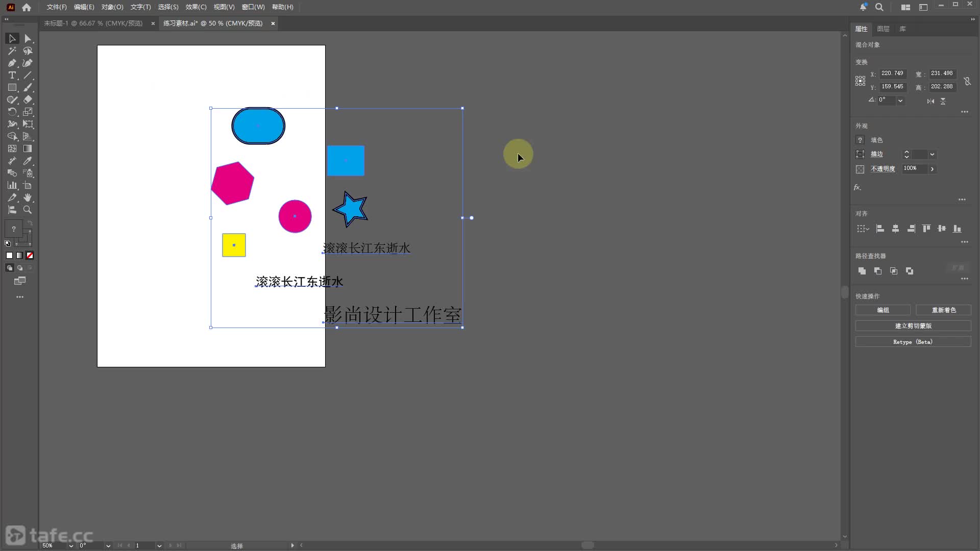This screenshot has height=551, width=980.
Task: Select the Type tool
Action: pyautogui.click(x=12, y=76)
